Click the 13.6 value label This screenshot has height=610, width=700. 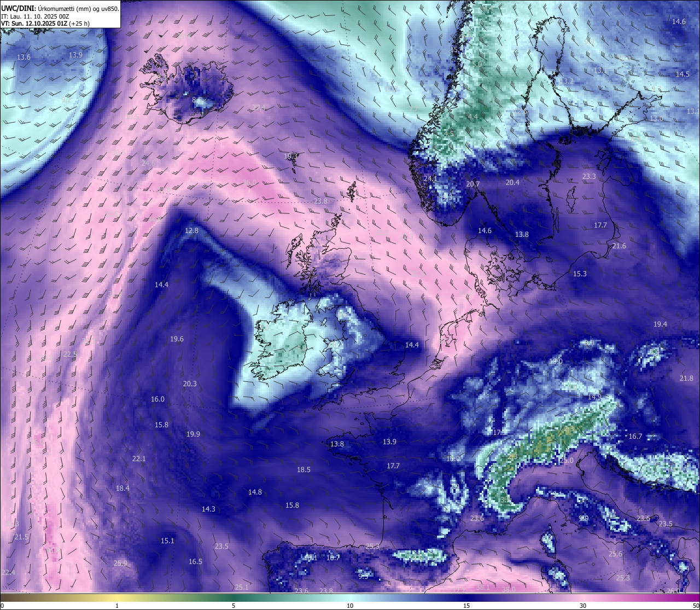(x=24, y=57)
